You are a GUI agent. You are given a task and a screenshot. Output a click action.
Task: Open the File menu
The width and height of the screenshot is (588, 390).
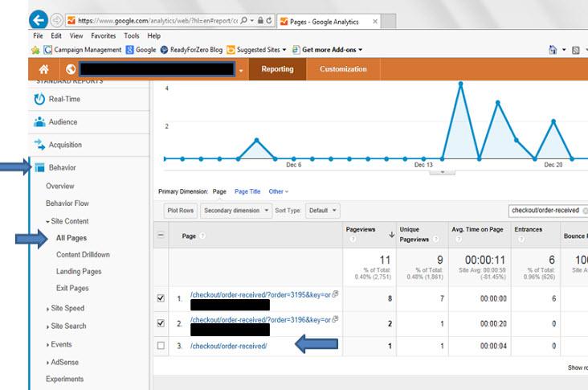[38, 35]
